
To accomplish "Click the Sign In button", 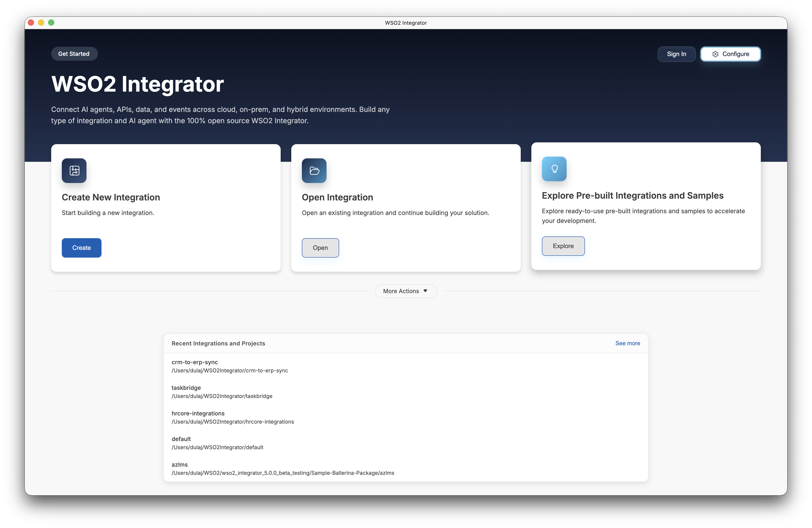I will pyautogui.click(x=676, y=54).
